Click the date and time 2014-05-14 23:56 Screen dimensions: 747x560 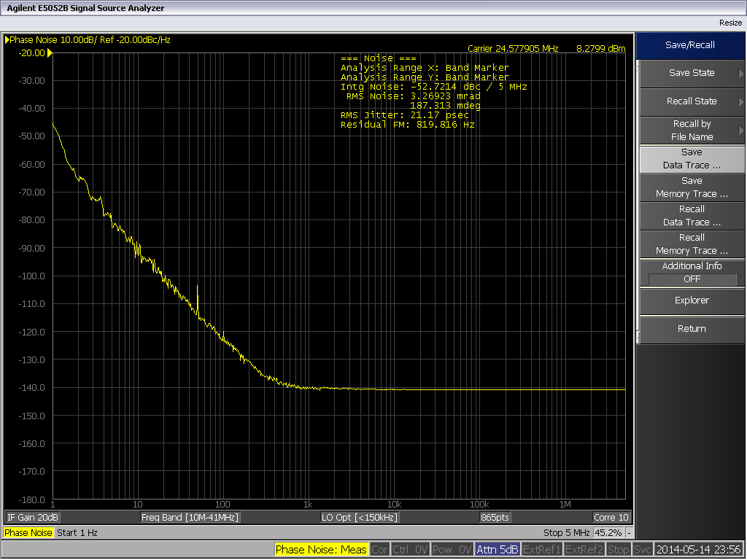pos(698,550)
